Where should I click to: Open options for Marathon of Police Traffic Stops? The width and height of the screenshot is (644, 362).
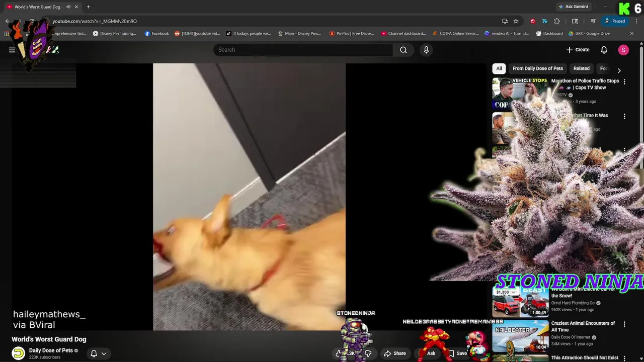tap(624, 81)
